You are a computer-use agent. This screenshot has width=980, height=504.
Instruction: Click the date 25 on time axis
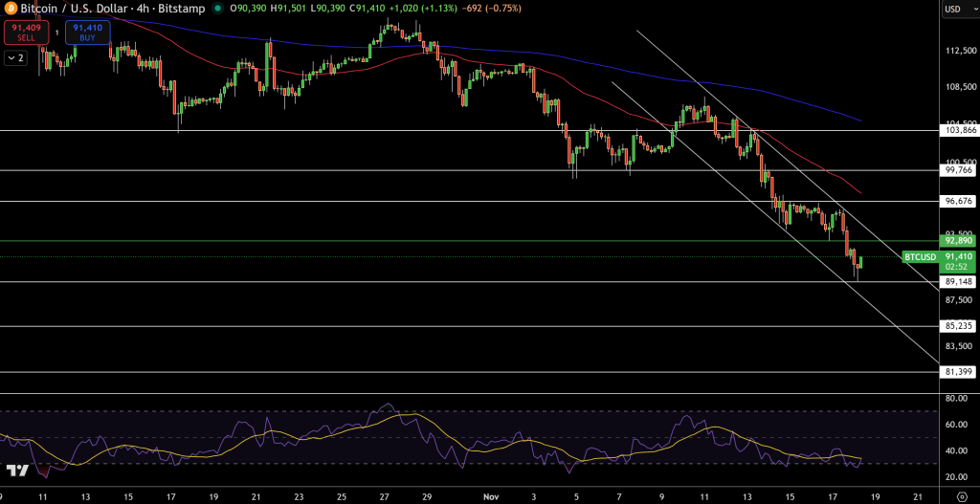coord(341,496)
